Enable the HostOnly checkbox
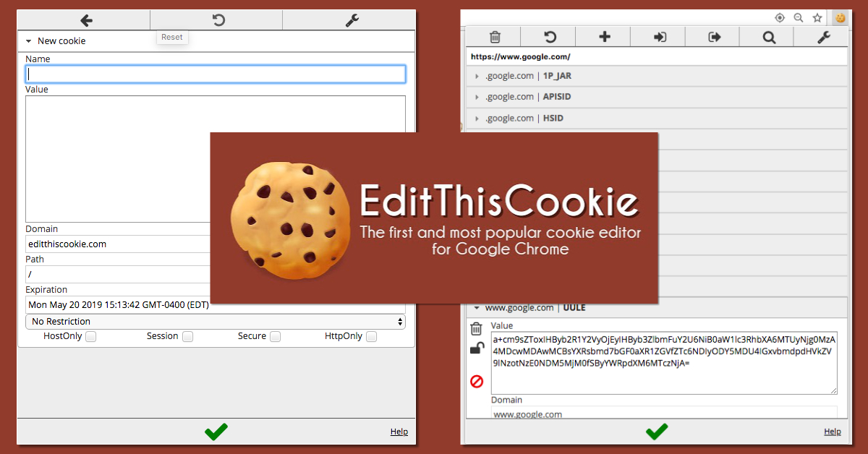 point(90,336)
